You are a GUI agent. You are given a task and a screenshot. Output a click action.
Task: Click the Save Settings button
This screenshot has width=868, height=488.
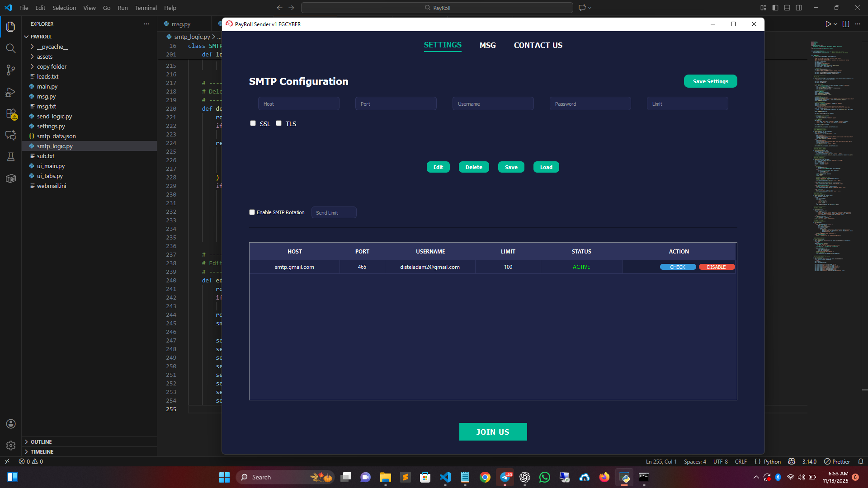click(710, 81)
